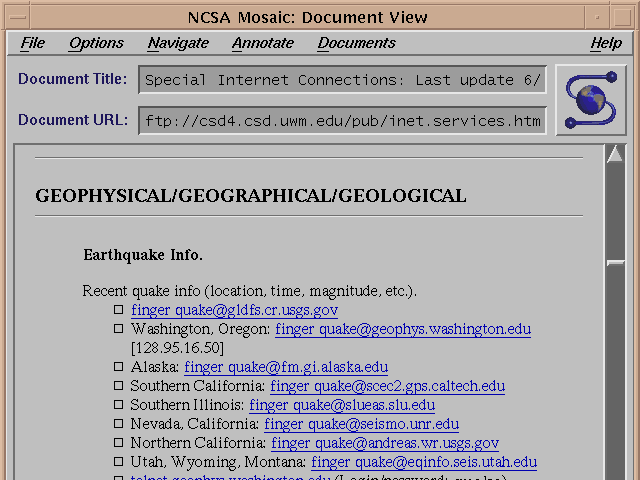Expand the Navigate menu

point(178,43)
